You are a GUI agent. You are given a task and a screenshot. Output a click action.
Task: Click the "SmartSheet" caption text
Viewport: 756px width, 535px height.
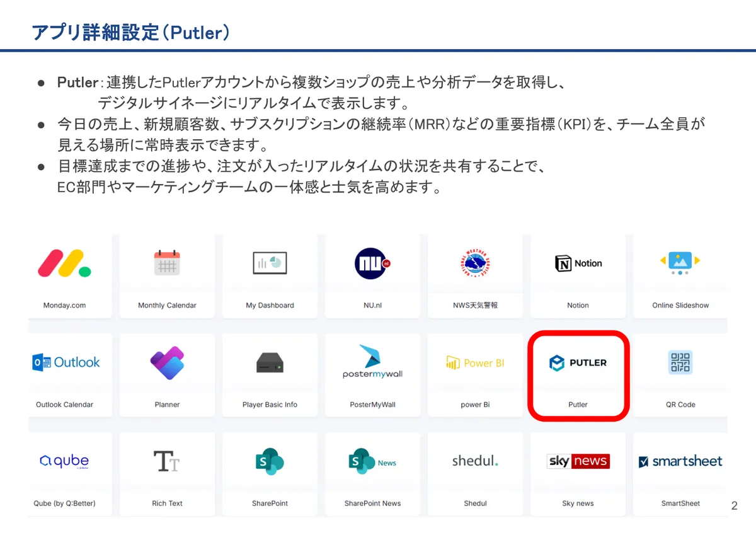(680, 503)
